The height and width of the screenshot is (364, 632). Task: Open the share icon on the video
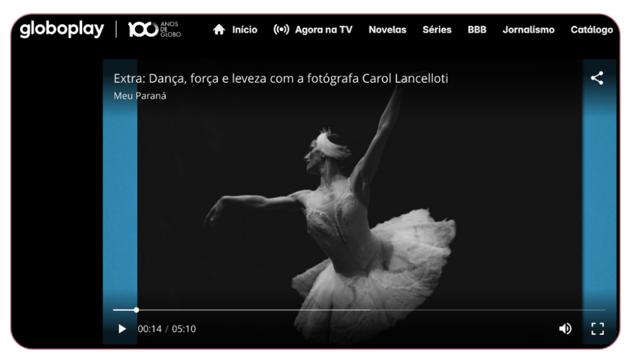click(597, 78)
